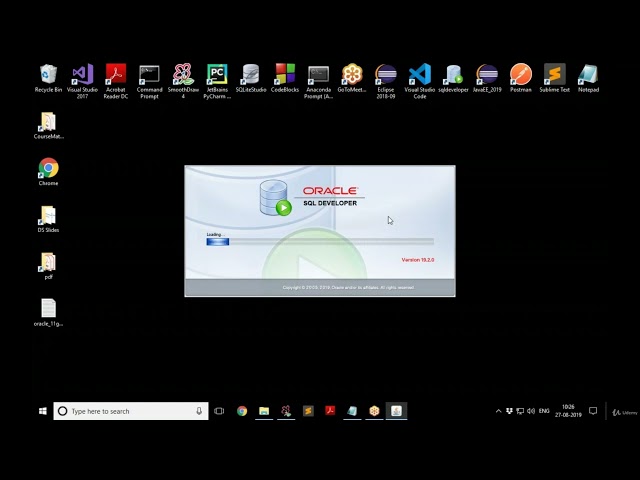Select the Command Prompt desktop shortcut
Viewport: 640px width, 480px height.
click(x=149, y=81)
